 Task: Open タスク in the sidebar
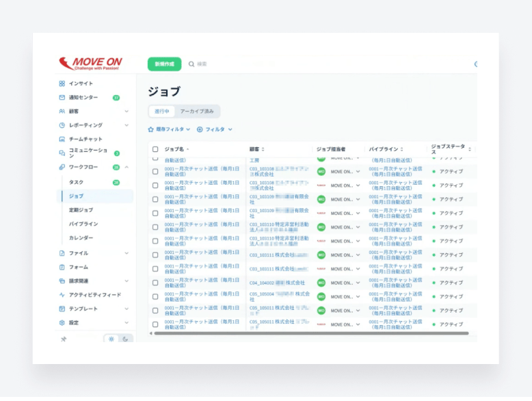coord(77,182)
